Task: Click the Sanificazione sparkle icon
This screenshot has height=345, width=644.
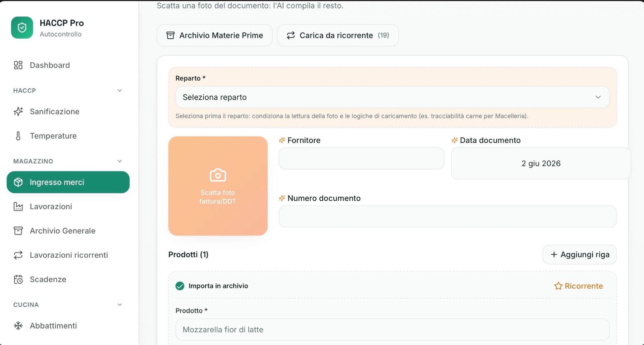Action: point(18,111)
